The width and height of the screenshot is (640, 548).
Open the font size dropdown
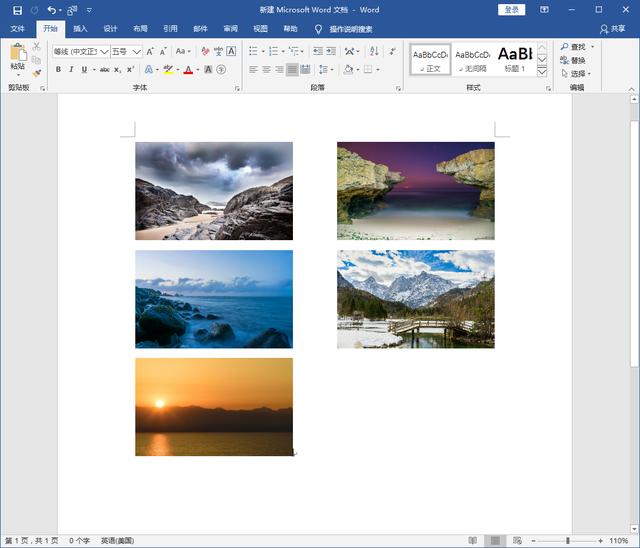[137, 51]
